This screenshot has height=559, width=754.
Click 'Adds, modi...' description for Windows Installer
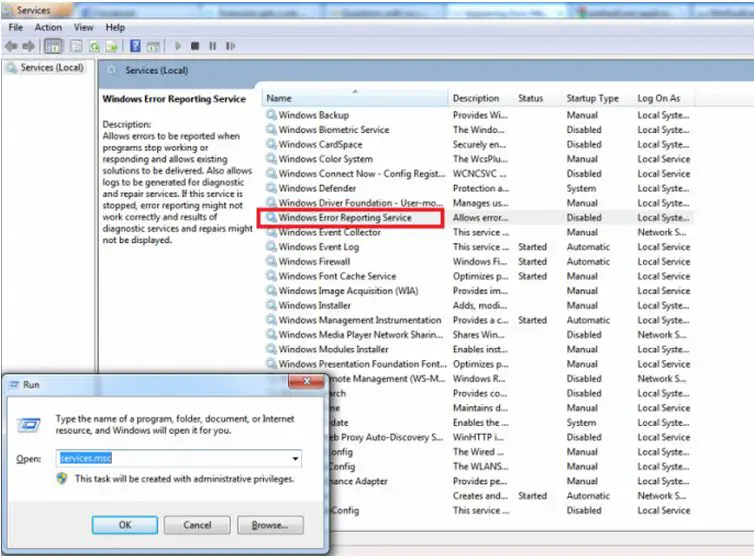coord(479,305)
